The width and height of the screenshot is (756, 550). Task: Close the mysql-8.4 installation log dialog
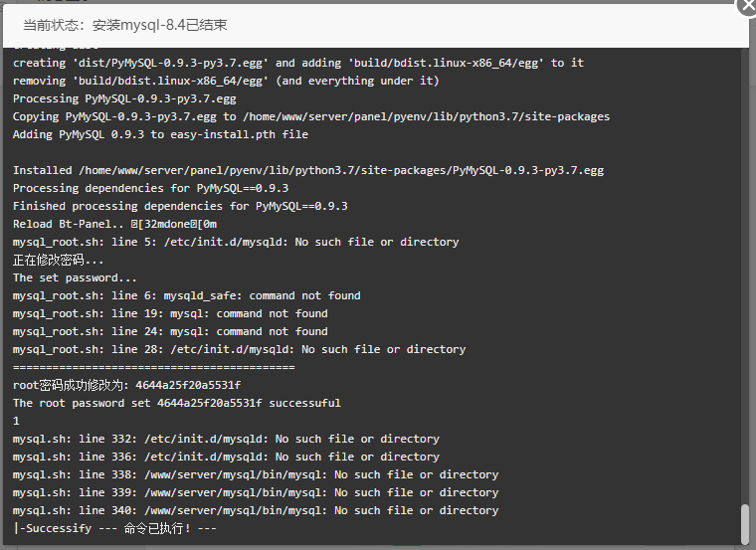[x=747, y=5]
